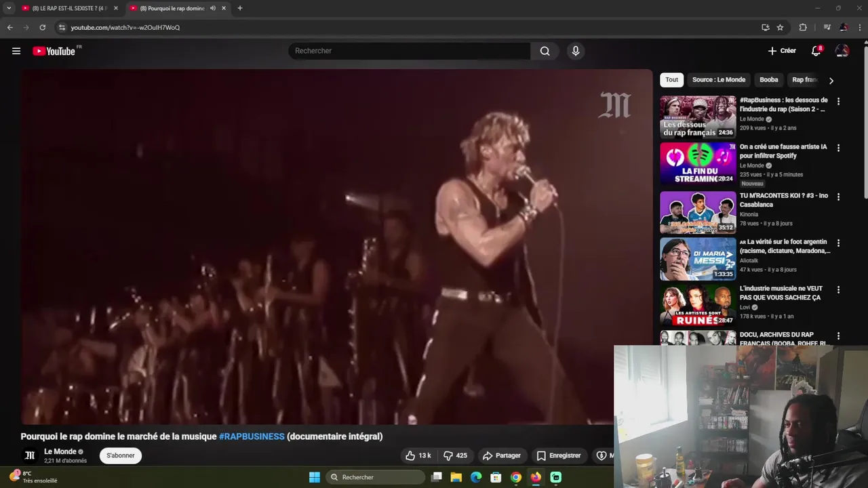Viewport: 868px width, 488px height.
Task: Like the video with 13 k likes
Action: pos(418,455)
